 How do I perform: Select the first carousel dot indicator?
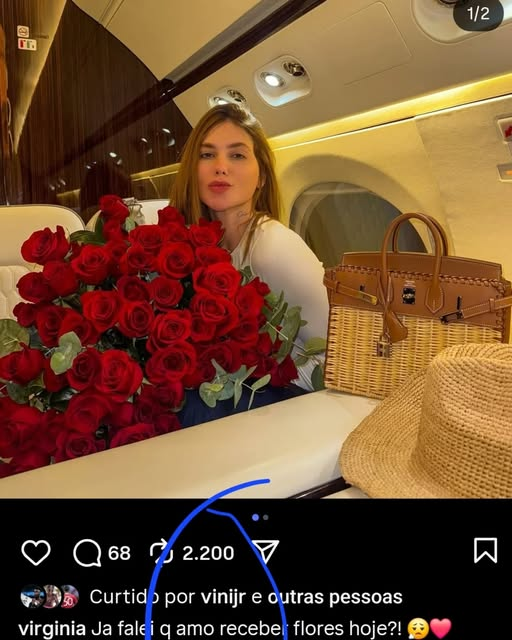point(256,517)
